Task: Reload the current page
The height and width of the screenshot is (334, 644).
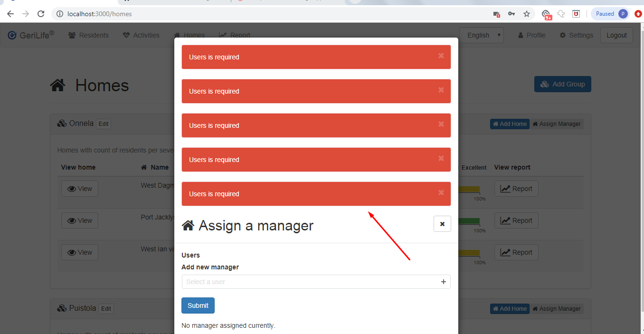Action: pyautogui.click(x=41, y=14)
